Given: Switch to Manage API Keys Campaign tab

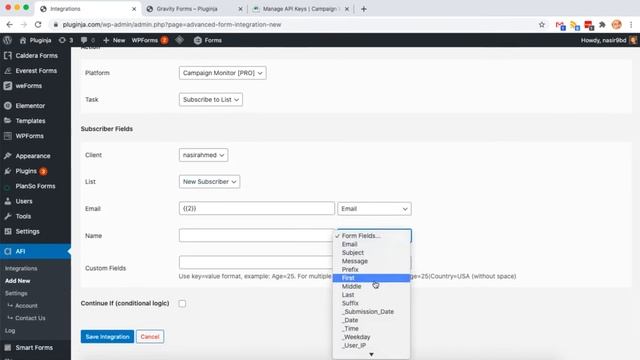Looking at the screenshot, I should [301, 9].
